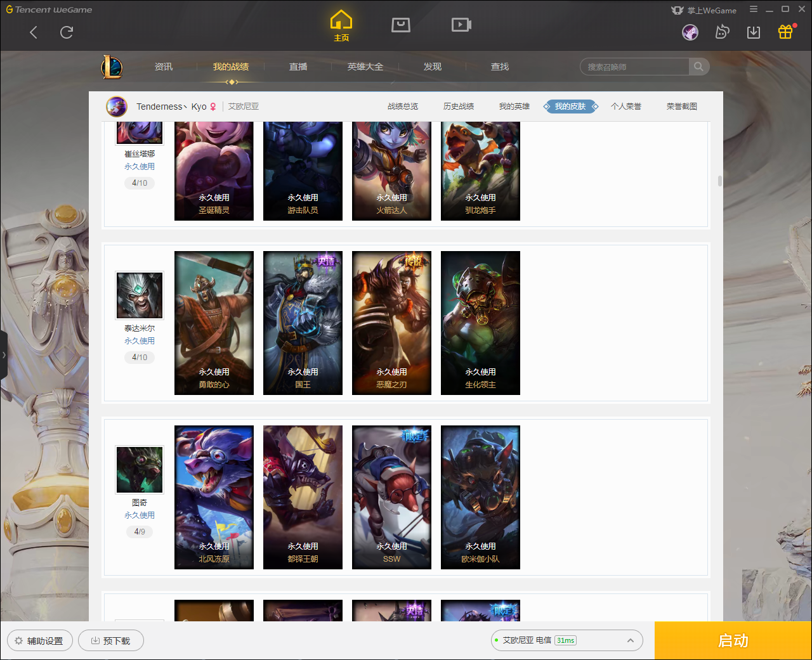The height and width of the screenshot is (660, 812).
Task: Open the chat bubbles icon in top right
Action: [x=722, y=32]
